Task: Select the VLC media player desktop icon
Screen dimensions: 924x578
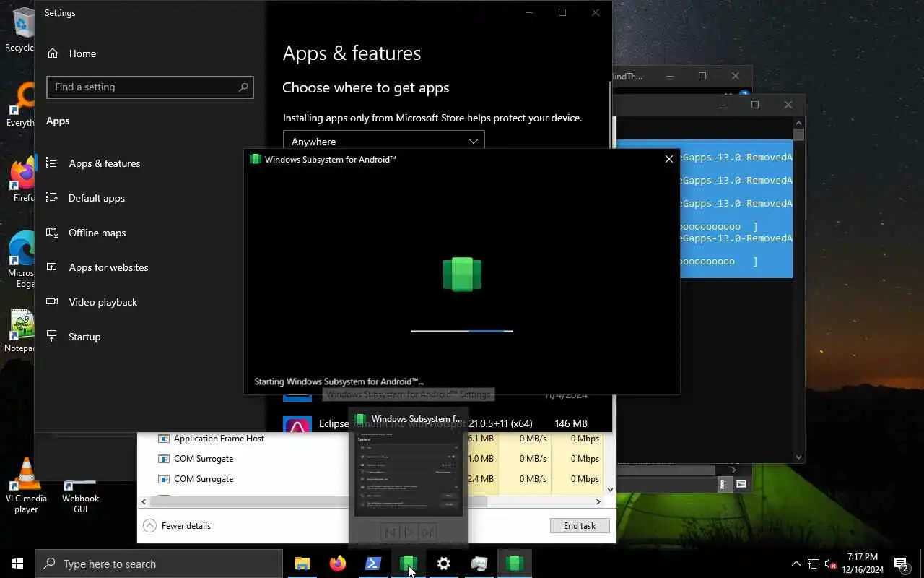Action: coord(26,486)
